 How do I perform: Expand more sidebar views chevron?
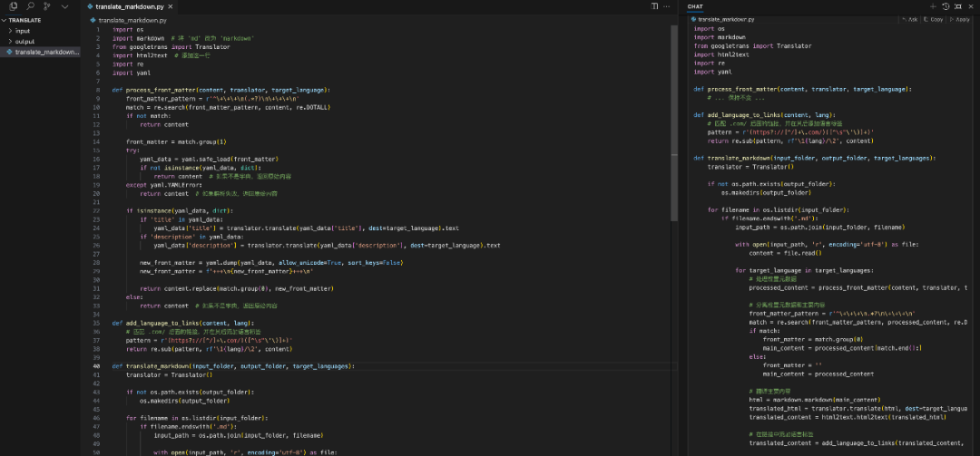(x=65, y=6)
